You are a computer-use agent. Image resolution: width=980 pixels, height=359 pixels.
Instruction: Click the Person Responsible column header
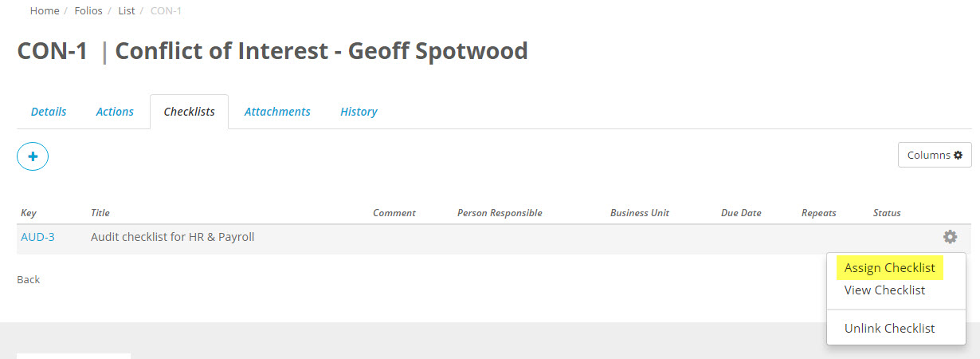500,213
